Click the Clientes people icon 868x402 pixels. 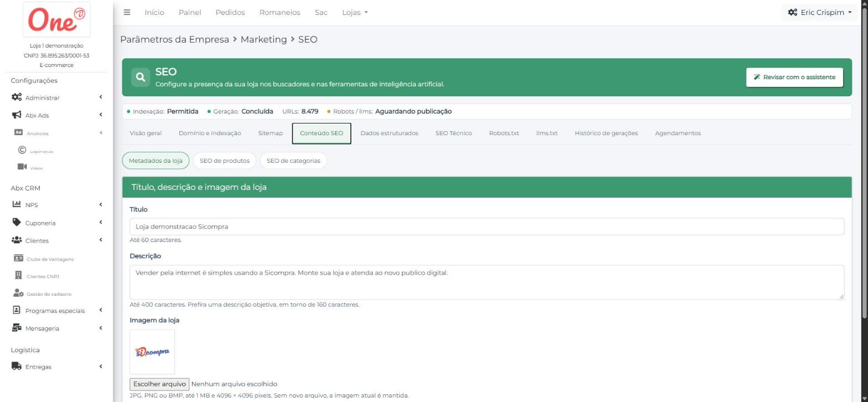(17, 240)
